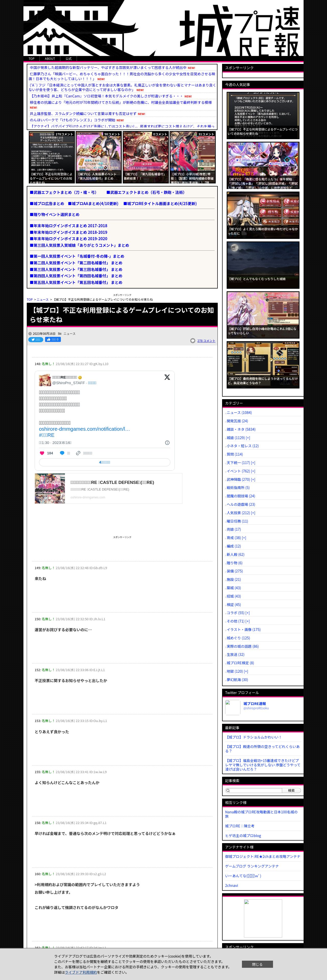The width and height of the screenshot is (327, 980).
Task: Expand 天下統一 (117) category [+]
Action: 253,463
